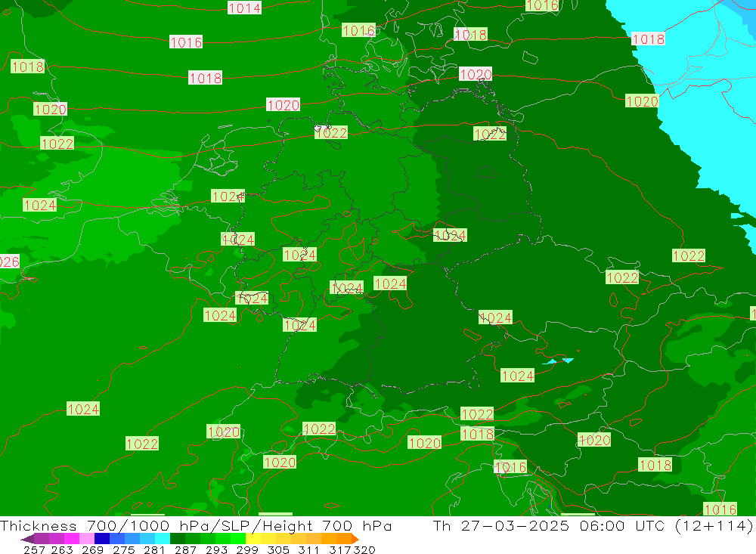
Task: Click the 275 legend value
Action: 123,549
